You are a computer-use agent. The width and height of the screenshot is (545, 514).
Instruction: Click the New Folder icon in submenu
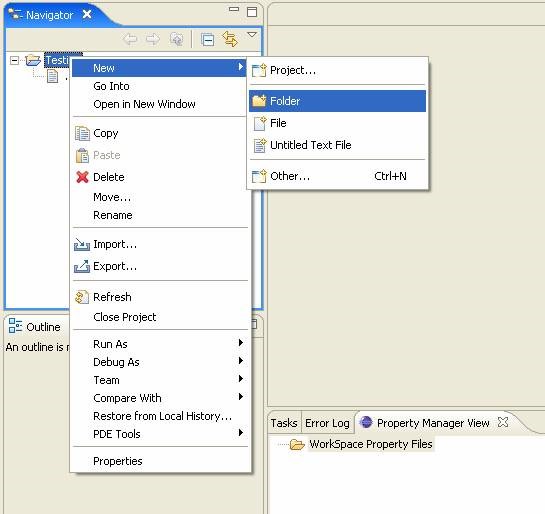[x=259, y=101]
